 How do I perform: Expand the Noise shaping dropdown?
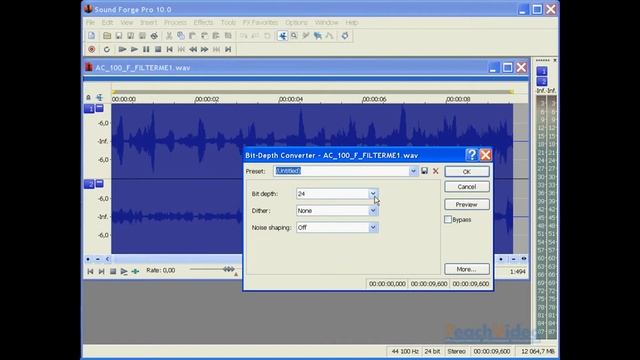(373, 227)
